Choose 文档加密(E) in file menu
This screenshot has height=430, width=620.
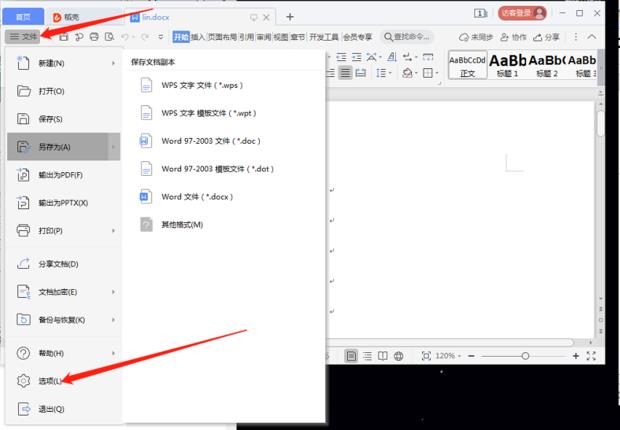pos(63,292)
